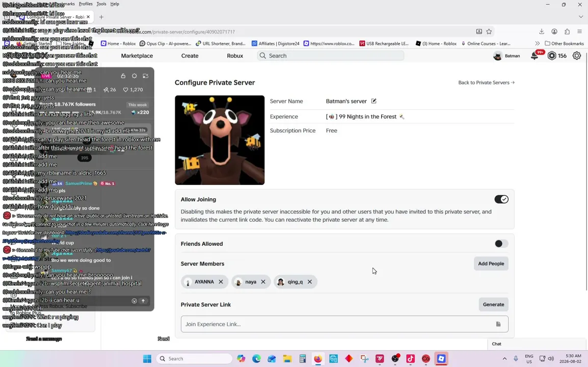588x367 pixels.
Task: Open USB Rechargeable LE... bookmark
Action: coord(384,43)
